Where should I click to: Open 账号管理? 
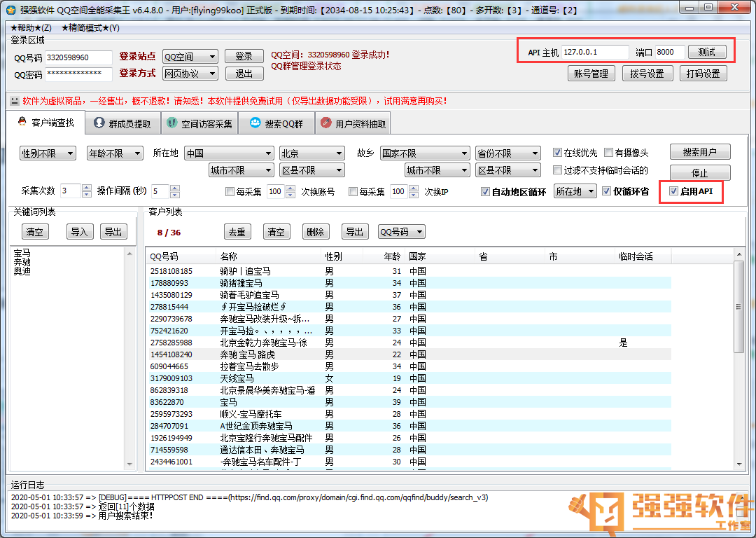[x=591, y=74]
